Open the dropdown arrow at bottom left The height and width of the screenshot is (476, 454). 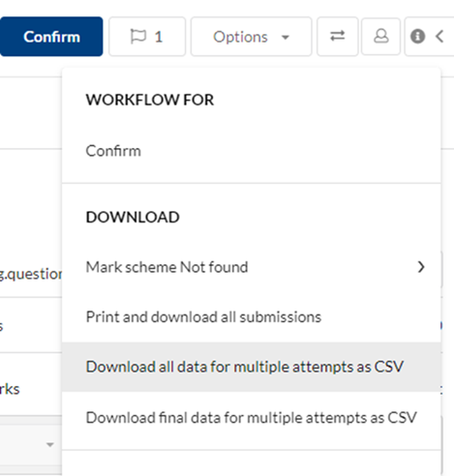coord(50,445)
